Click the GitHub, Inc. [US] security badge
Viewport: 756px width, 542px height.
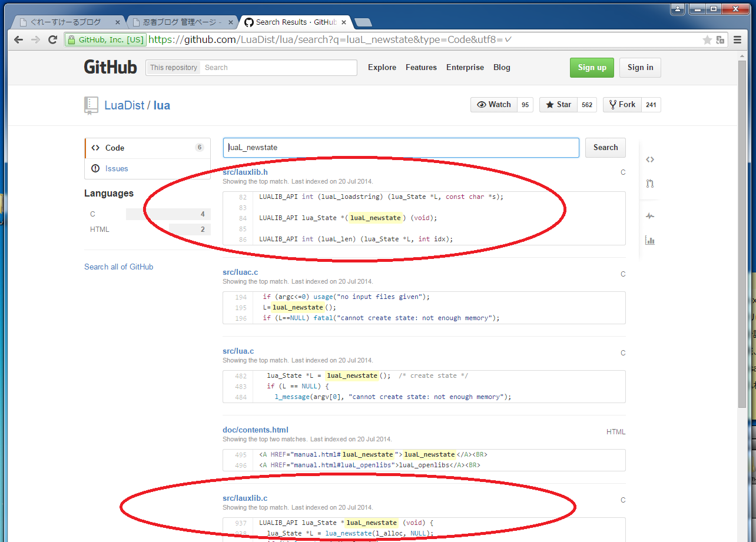click(x=105, y=40)
